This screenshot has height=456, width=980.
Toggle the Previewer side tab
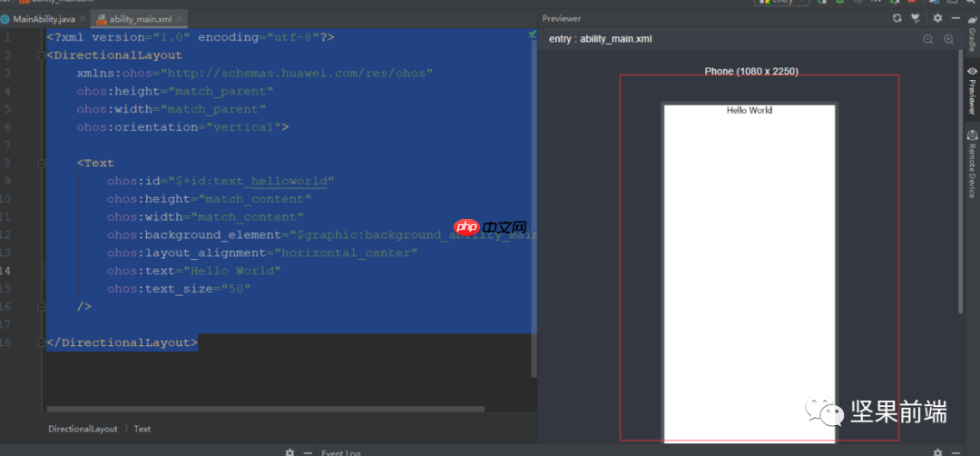[x=973, y=91]
